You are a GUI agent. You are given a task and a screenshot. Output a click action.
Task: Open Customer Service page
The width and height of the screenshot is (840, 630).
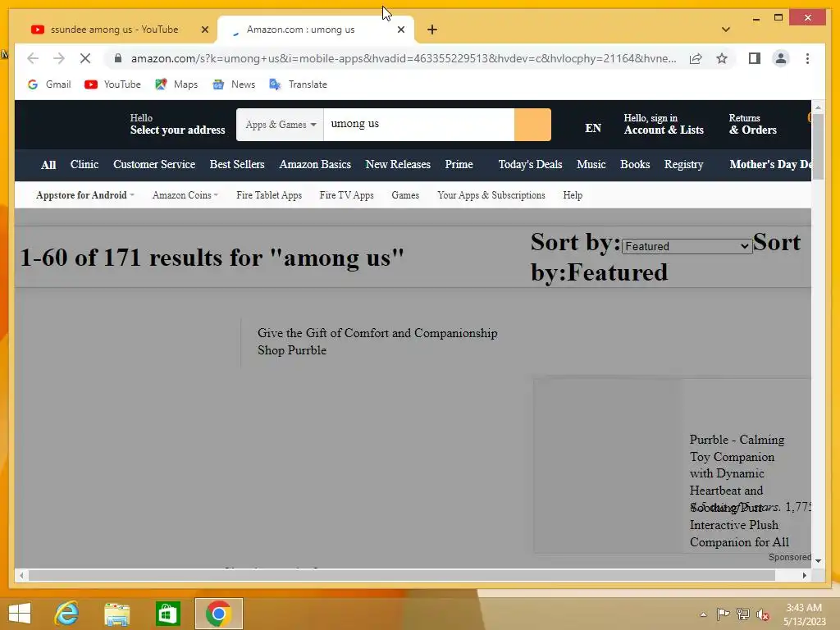[154, 164]
